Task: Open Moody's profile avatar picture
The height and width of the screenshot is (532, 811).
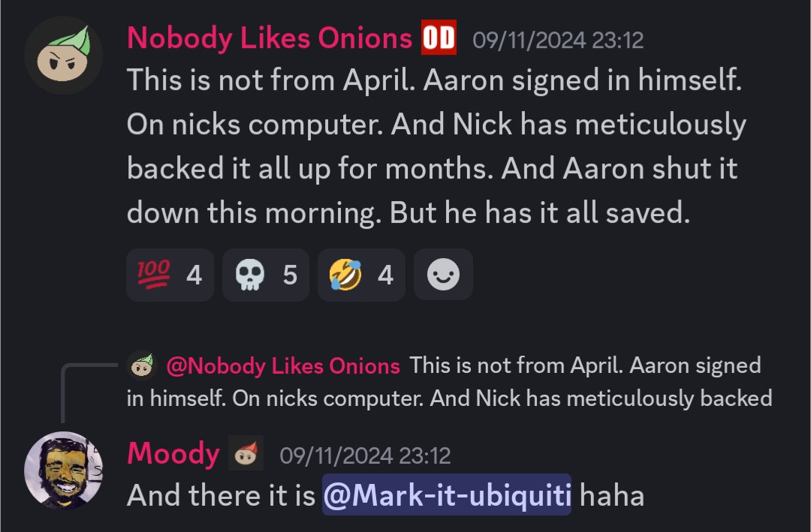Action: click(63, 470)
